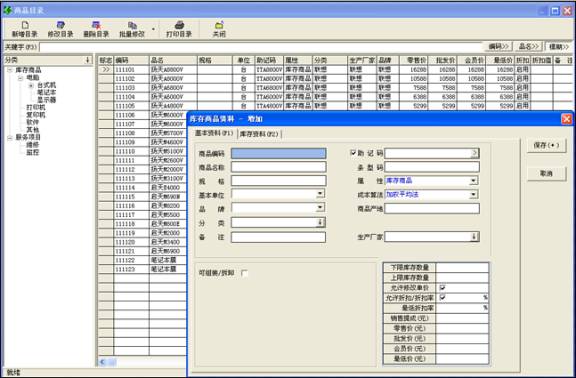Open the 分类 picker button in the dialog
Viewport: 576px width, 378px height.
[x=321, y=223]
